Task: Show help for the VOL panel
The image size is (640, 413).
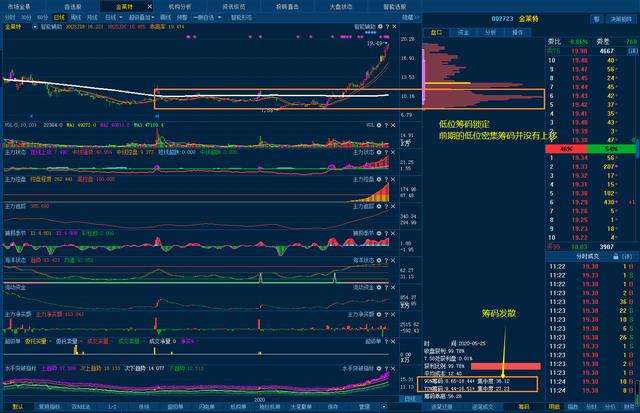Action: pyautogui.click(x=386, y=125)
